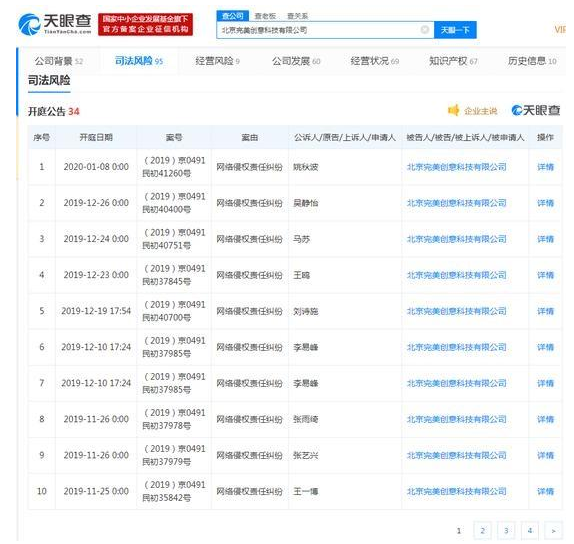Image resolution: width=574 pixels, height=544 pixels.
Task: Open the 知识产权 tab
Action: coord(453,61)
